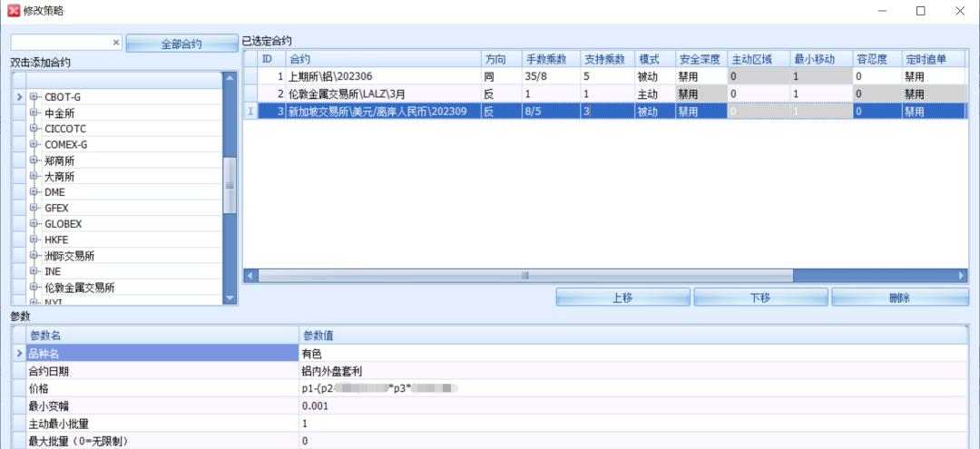Click the 最小移动 column header
The height and width of the screenshot is (449, 980).
[821, 59]
